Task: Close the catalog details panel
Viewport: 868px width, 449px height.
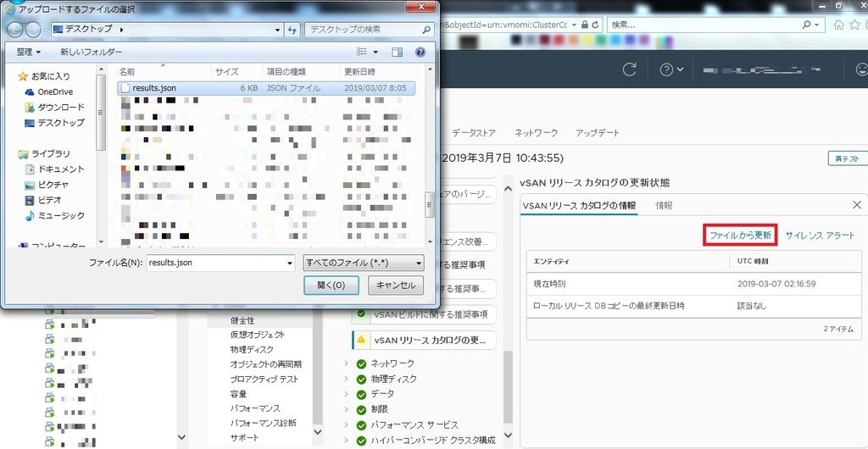Action: pyautogui.click(x=857, y=205)
